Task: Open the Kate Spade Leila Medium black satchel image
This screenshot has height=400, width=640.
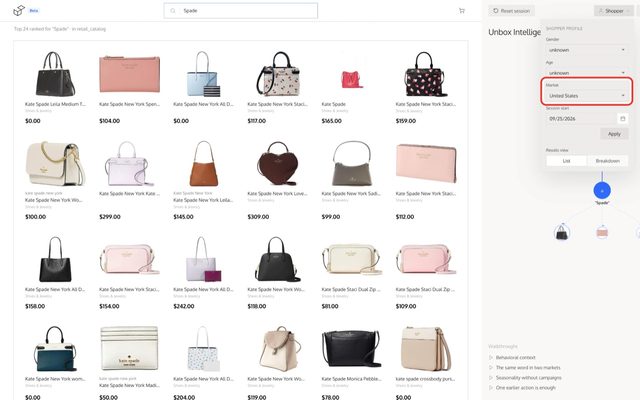Action: pyautogui.click(x=55, y=74)
